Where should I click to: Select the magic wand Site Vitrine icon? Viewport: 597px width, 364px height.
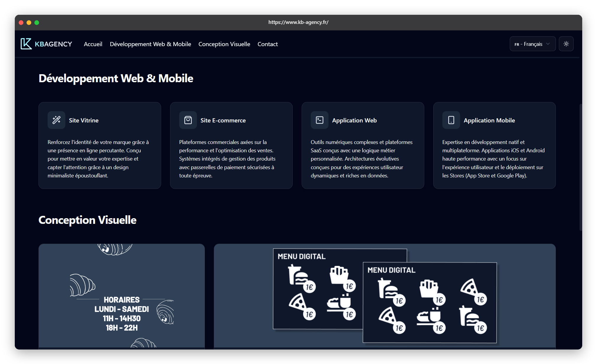click(x=56, y=120)
